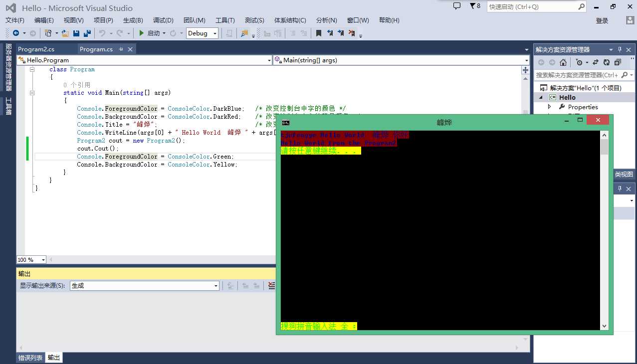
Task: Clear all bookmarks with the red-X bookmark icon
Action: click(x=352, y=33)
